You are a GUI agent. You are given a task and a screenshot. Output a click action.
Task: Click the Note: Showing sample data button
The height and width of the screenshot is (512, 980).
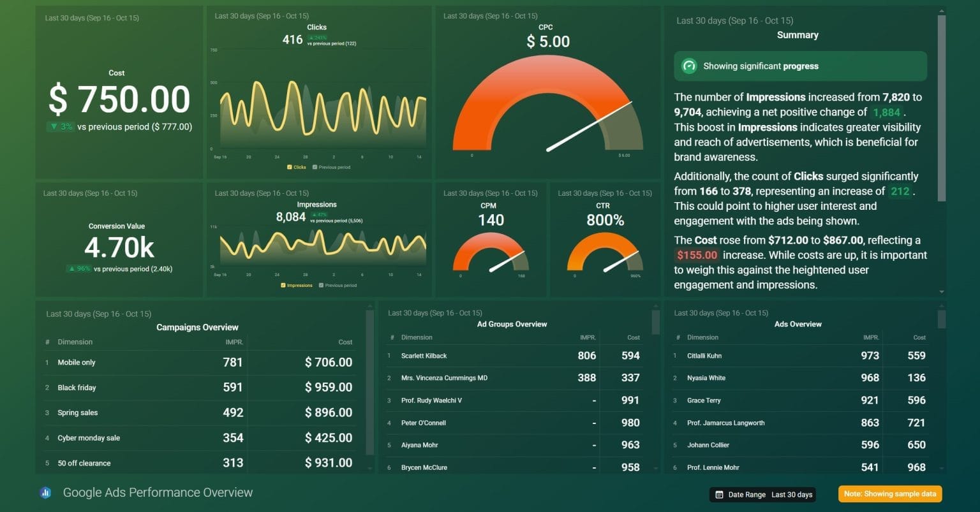click(889, 493)
